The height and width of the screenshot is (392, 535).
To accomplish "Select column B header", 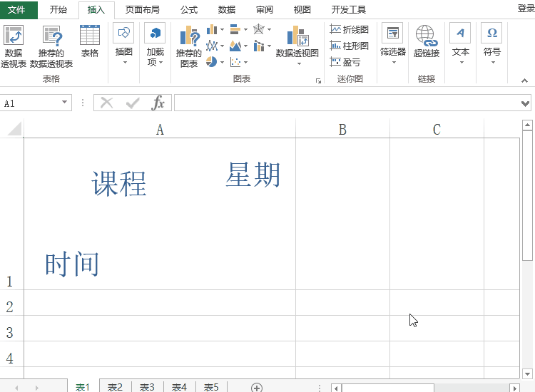I will click(342, 129).
